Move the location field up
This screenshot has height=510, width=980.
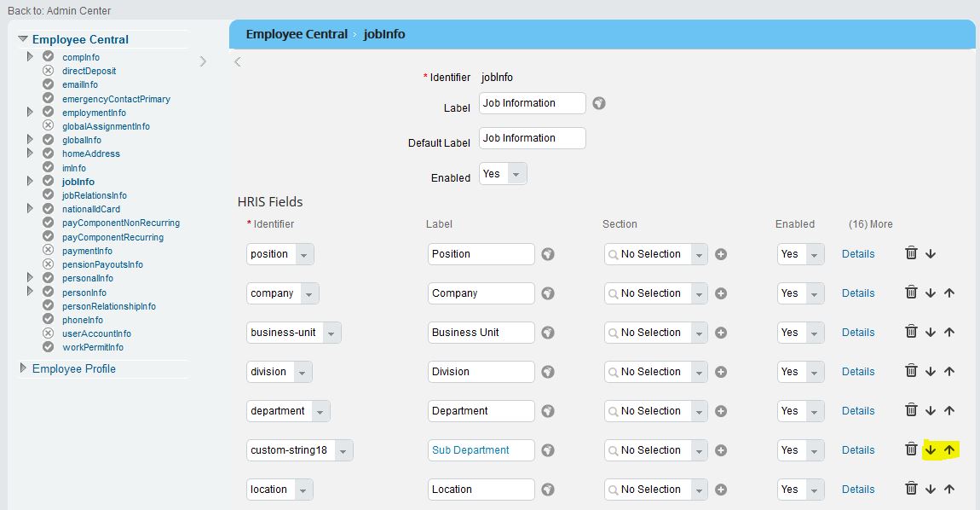949,490
